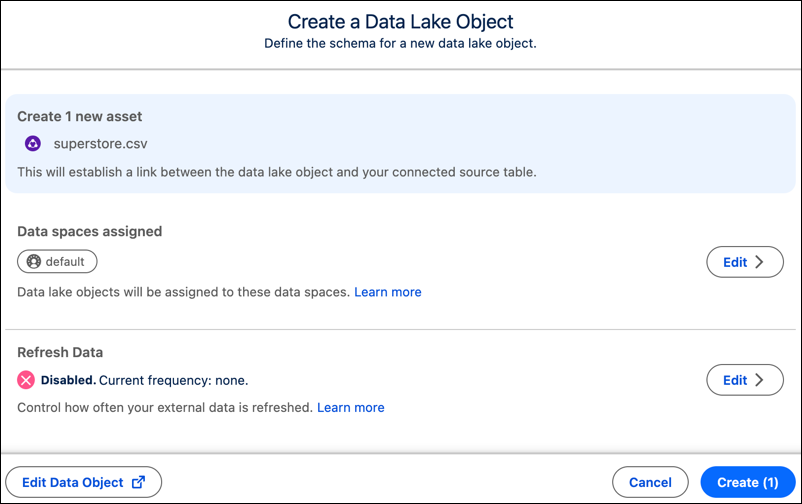The image size is (802, 504).
Task: Select the default data space pill
Action: tap(57, 261)
